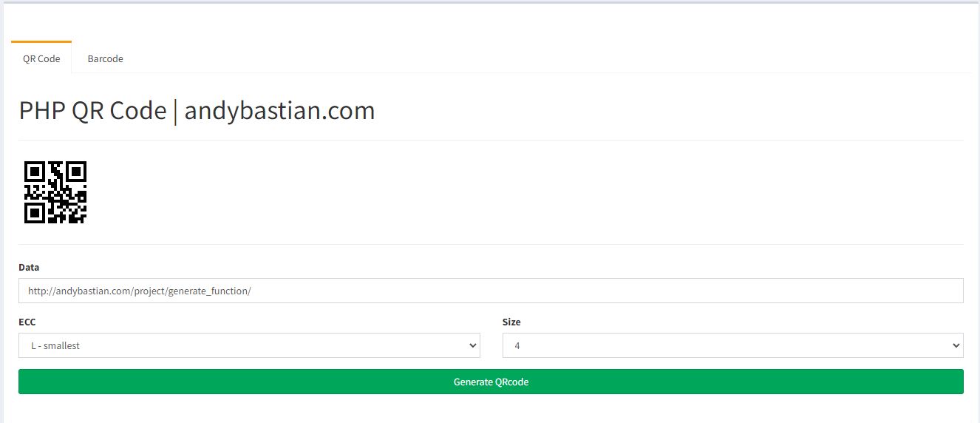Click the ECC field label
This screenshot has height=423, width=980.
pos(27,322)
